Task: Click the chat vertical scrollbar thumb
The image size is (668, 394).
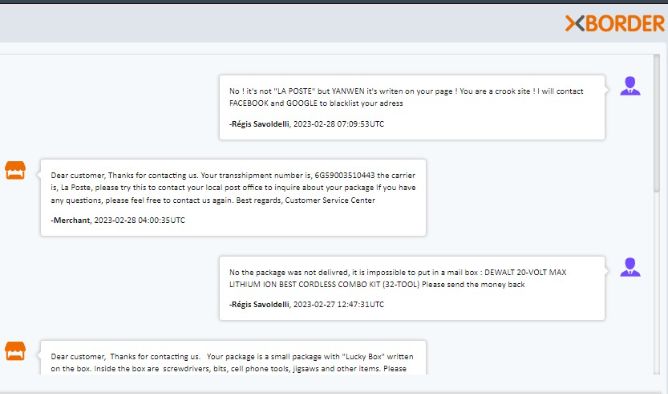Action: 656,124
